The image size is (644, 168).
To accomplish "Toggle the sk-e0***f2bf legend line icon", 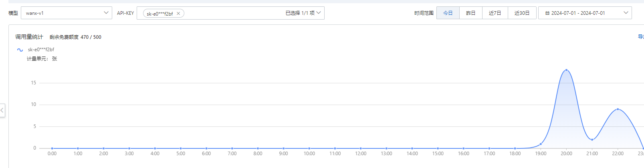I will point(20,50).
